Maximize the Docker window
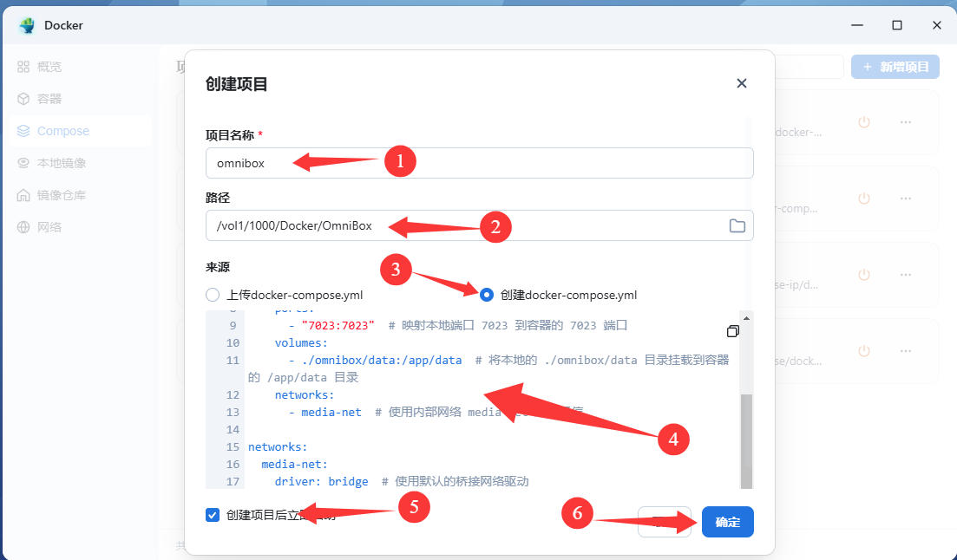 tap(896, 25)
